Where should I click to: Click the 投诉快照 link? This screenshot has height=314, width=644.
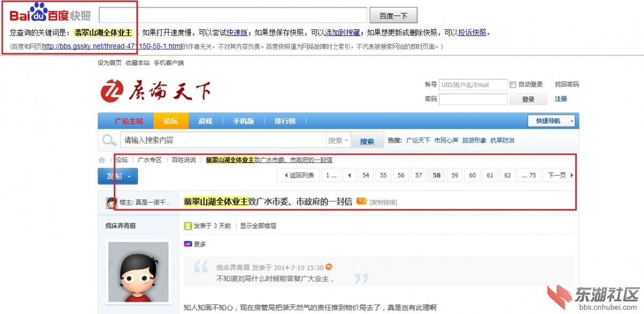tap(472, 33)
